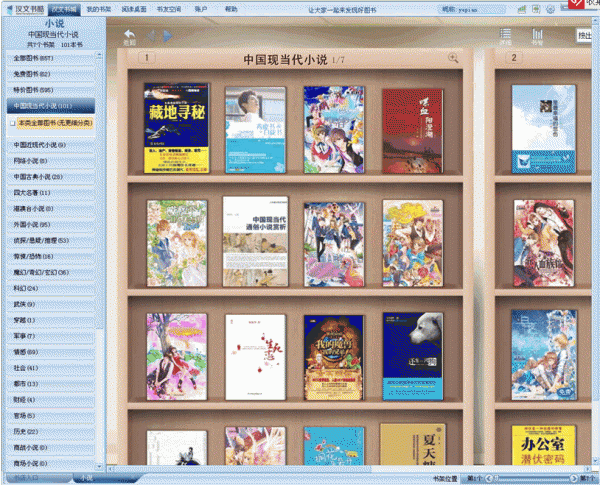Open the 账户 menu

pos(201,9)
